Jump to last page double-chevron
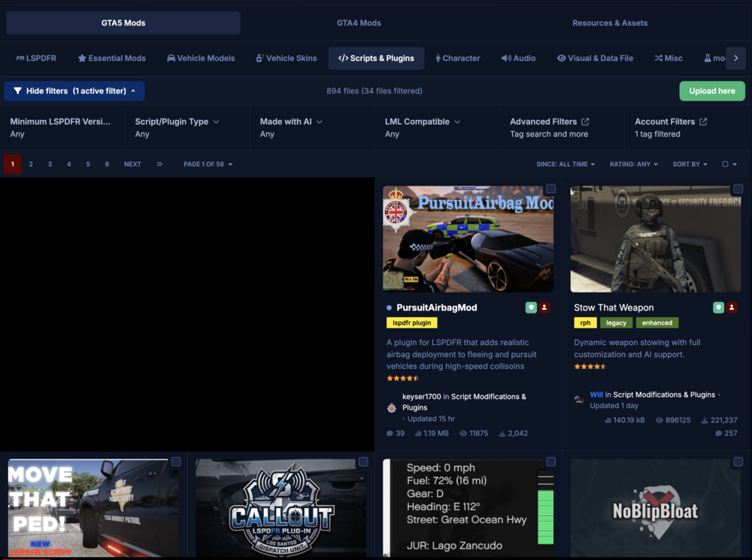The image size is (752, 560). (159, 164)
